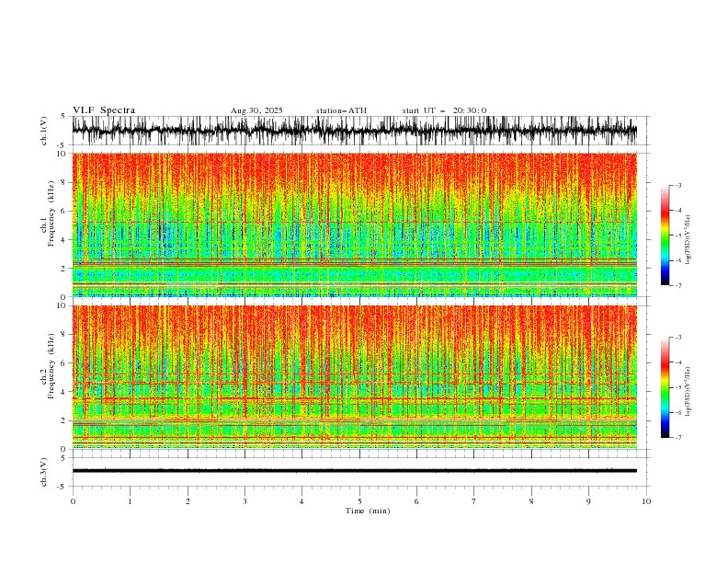The height and width of the screenshot is (563, 728).
Task: Click the "2" kHz tick of ch.2 spectrogram
Action: click(64, 420)
